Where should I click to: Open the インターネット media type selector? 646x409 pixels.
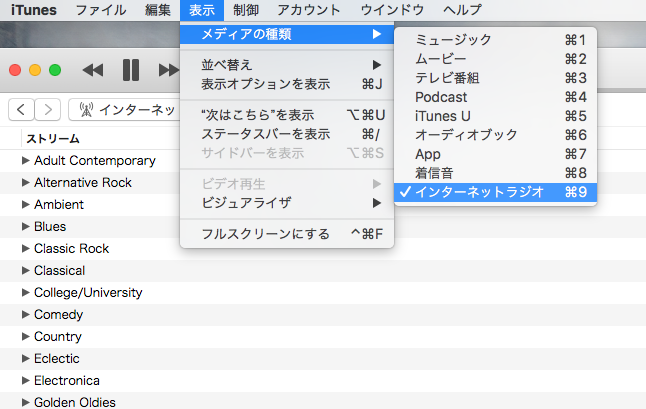[x=124, y=110]
